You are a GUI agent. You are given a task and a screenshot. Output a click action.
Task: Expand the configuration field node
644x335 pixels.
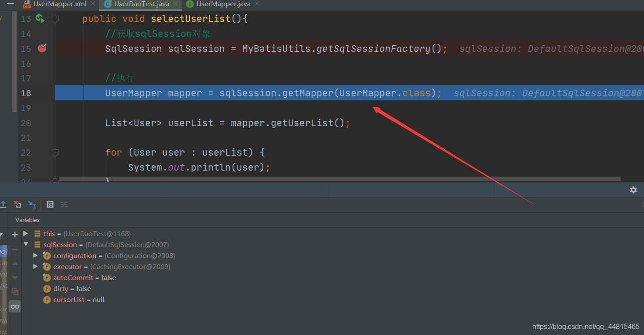(36, 255)
